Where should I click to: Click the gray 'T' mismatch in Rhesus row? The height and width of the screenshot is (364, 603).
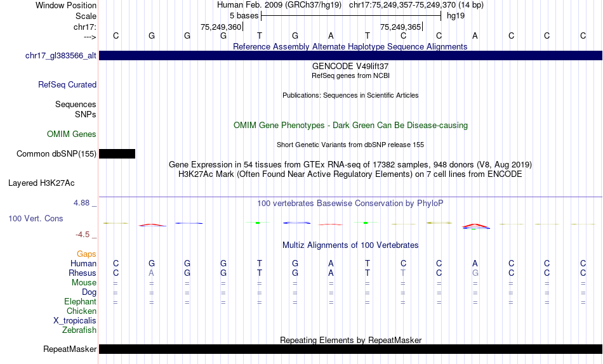[403, 273]
